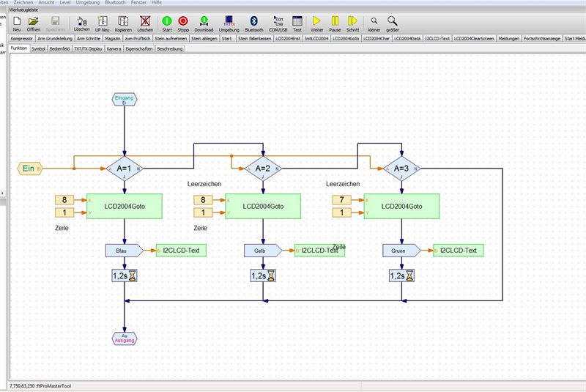
Task: Switch to the Beschreibung tab
Action: [170, 48]
